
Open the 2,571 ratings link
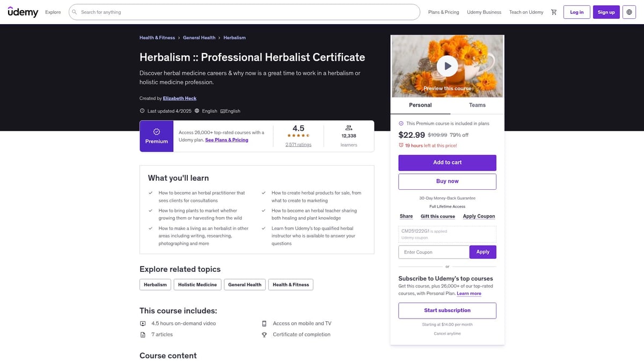298,144
